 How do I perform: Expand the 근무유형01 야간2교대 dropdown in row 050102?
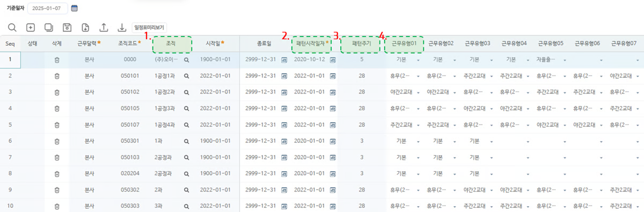pyautogui.click(x=418, y=92)
